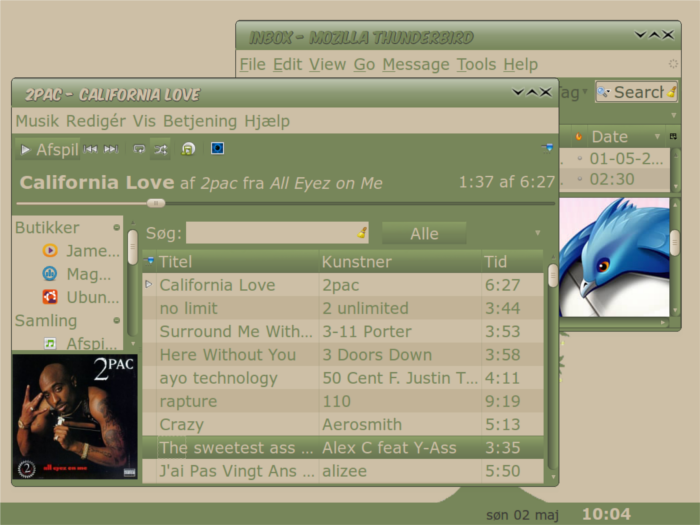
Task: Select the 'rapture' song row
Action: click(343, 401)
